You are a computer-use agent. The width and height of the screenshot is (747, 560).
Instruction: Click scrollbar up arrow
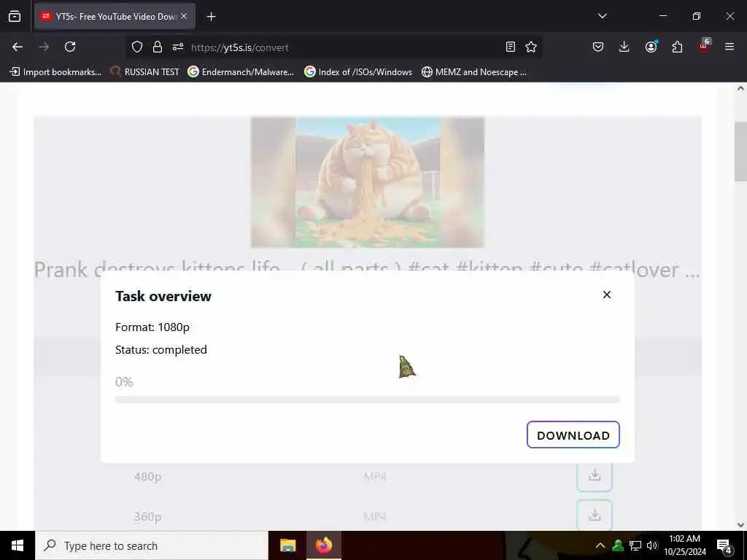[740, 88]
